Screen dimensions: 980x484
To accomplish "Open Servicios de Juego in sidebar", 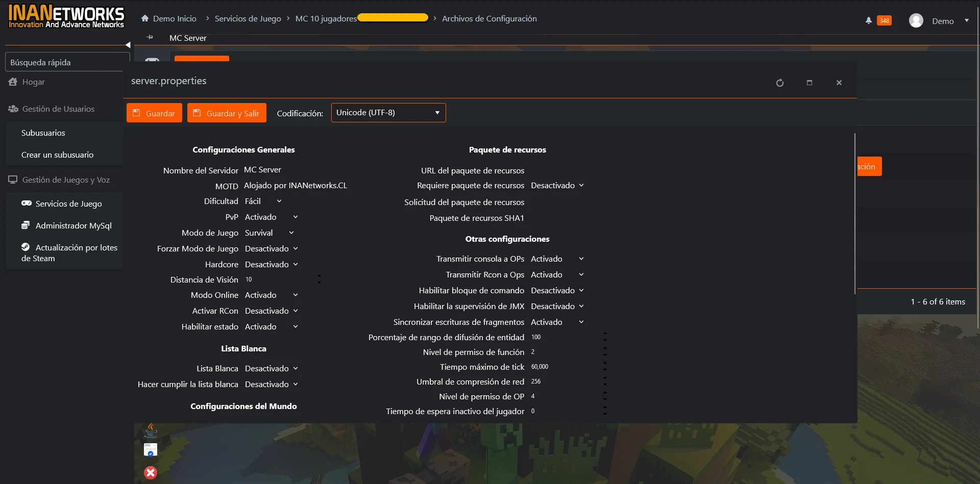I will [x=68, y=204].
